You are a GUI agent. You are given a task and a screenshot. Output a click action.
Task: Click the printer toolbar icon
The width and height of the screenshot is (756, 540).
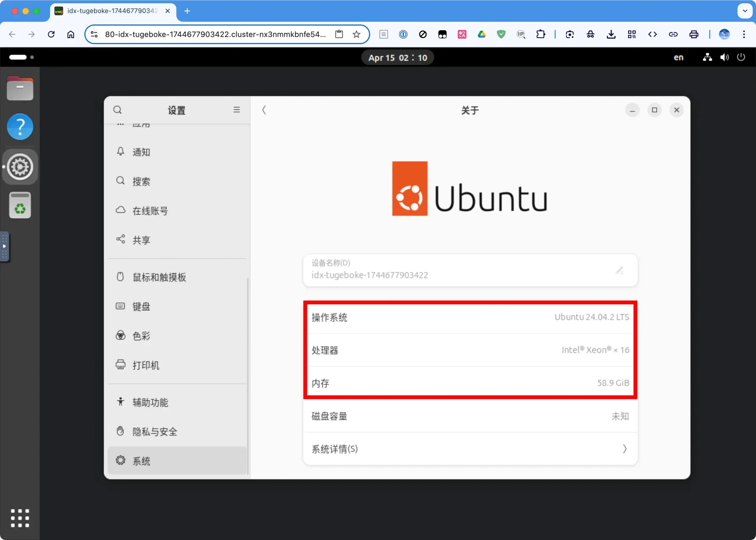coord(693,34)
